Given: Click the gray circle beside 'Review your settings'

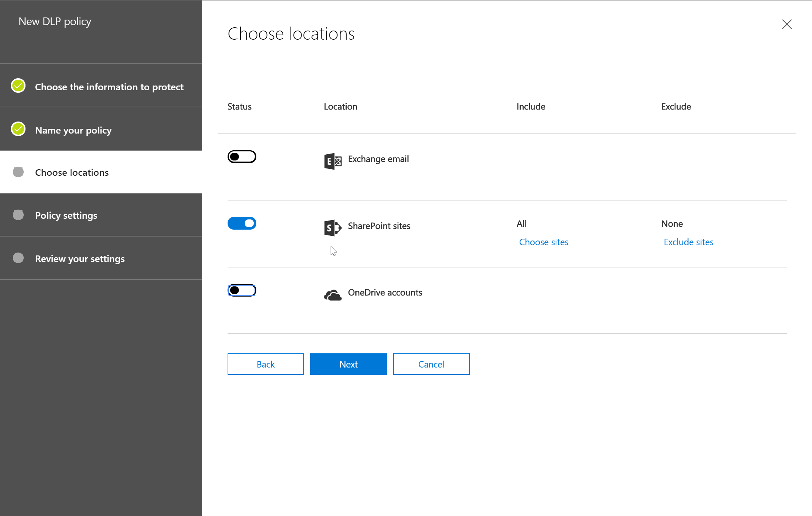Looking at the screenshot, I should 18,258.
